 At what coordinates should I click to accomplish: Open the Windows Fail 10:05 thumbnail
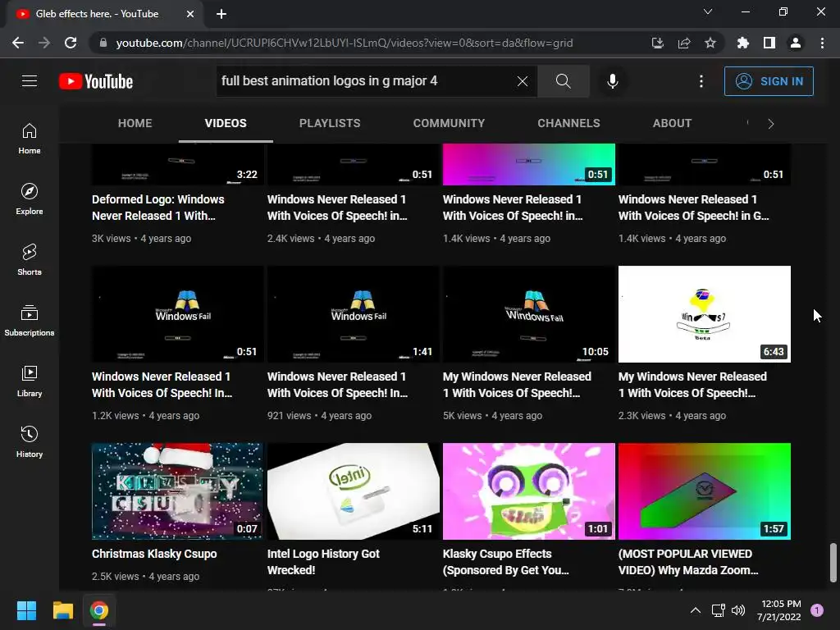(x=529, y=314)
